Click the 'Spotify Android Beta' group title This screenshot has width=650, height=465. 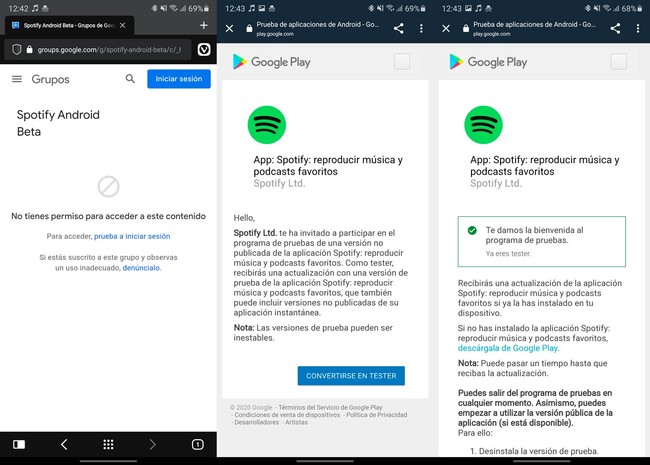pos(58,123)
